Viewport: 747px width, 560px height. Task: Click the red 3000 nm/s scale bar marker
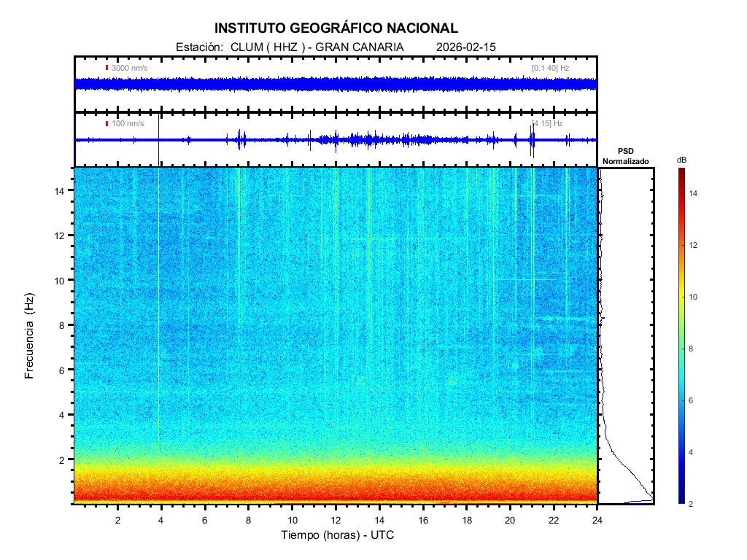[107, 68]
